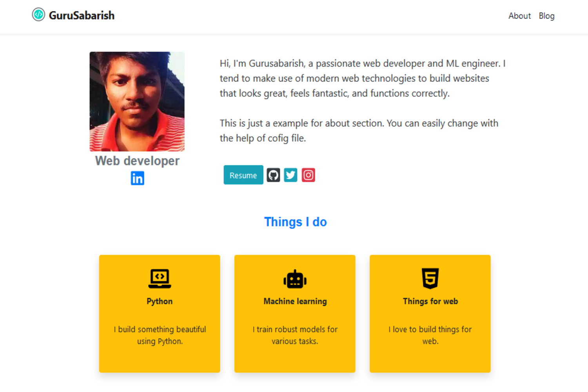Open the GitHub profile icon
588x392 pixels.
click(273, 175)
